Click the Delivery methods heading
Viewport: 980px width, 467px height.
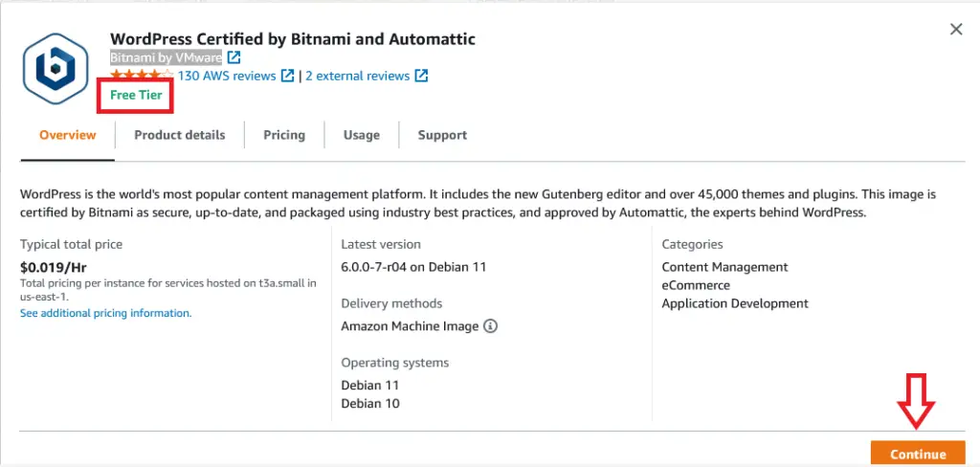391,303
